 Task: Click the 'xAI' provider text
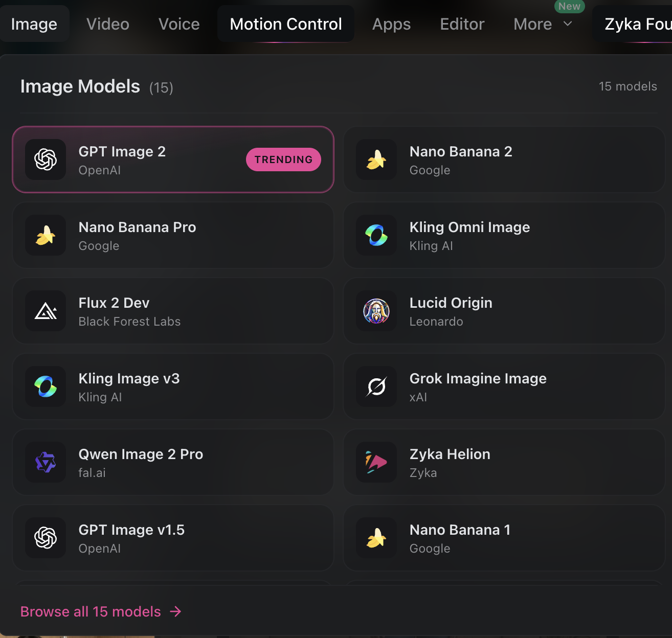pyautogui.click(x=418, y=397)
